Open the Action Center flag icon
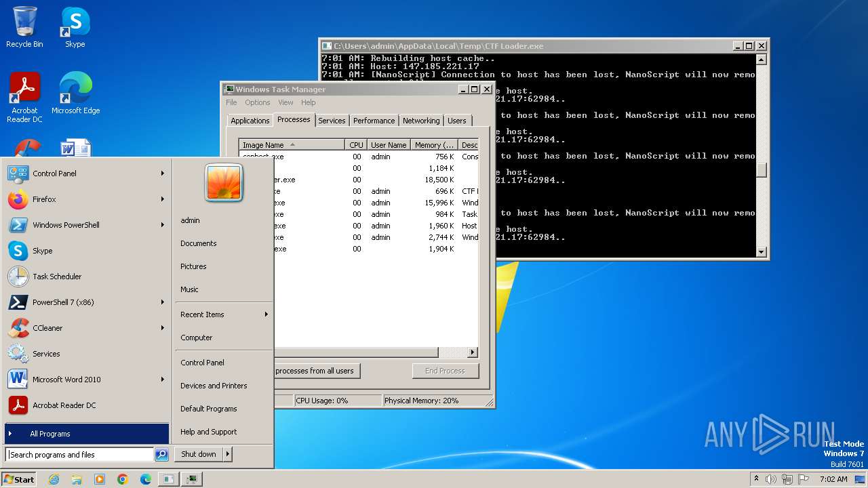 pyautogui.click(x=804, y=479)
